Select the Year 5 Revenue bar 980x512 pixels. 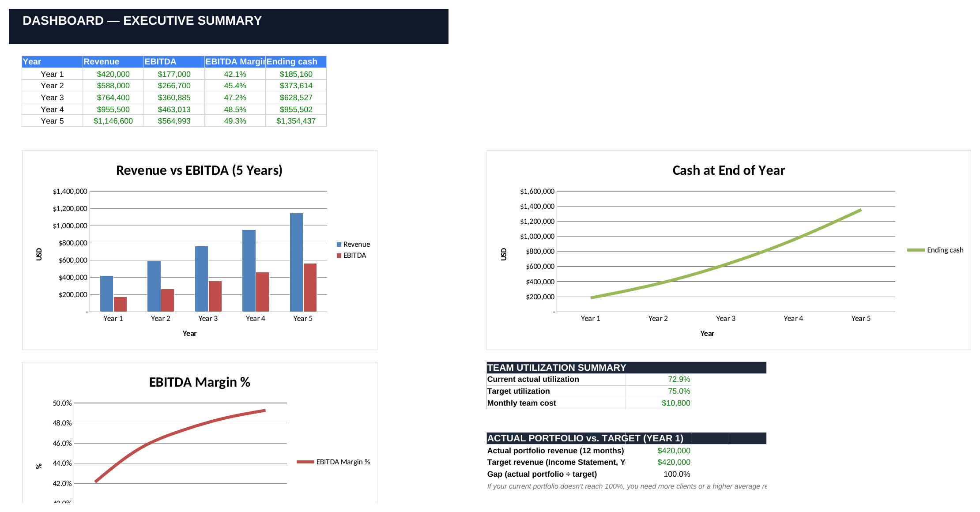pyautogui.click(x=297, y=262)
